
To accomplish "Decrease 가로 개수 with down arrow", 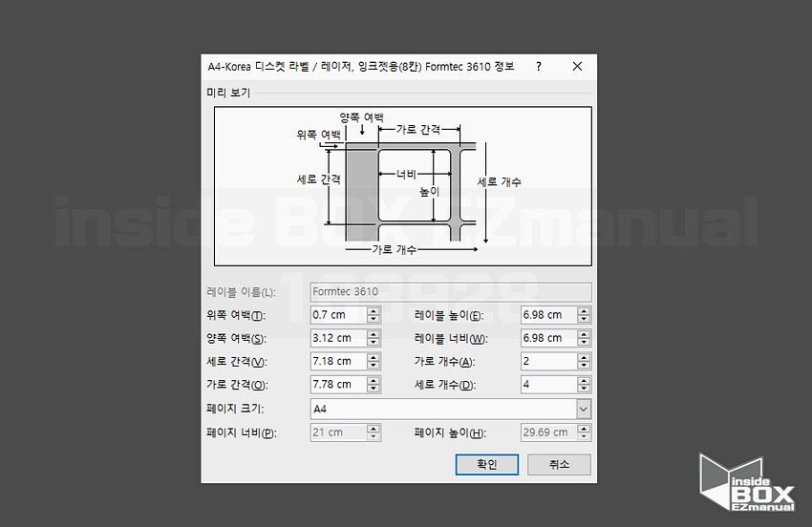I will [x=584, y=366].
